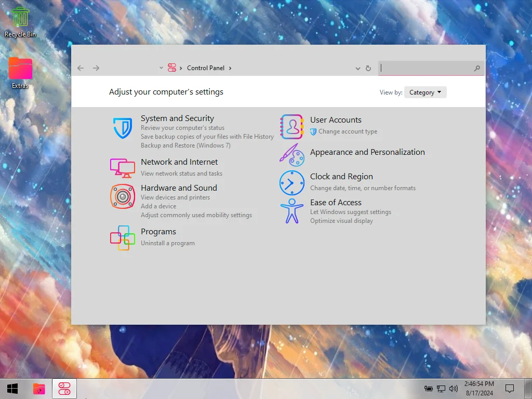Select Optimize visual display
This screenshot has height=399, width=532.
coord(341,221)
